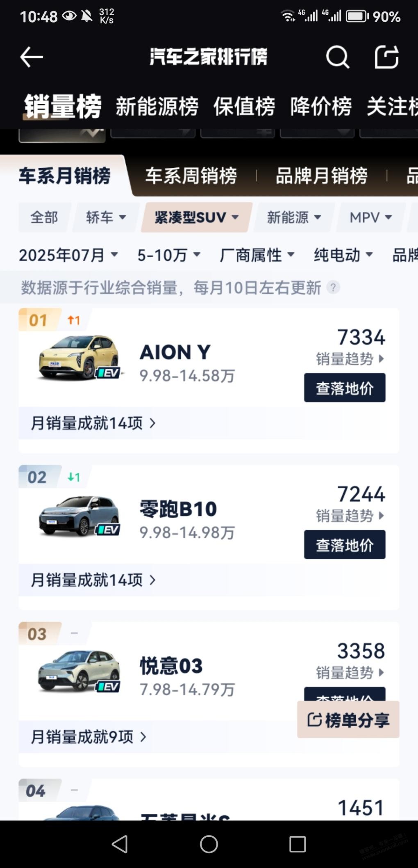Switch to 新能源榜 tab
Viewport: 418px width, 868px height.
(157, 107)
